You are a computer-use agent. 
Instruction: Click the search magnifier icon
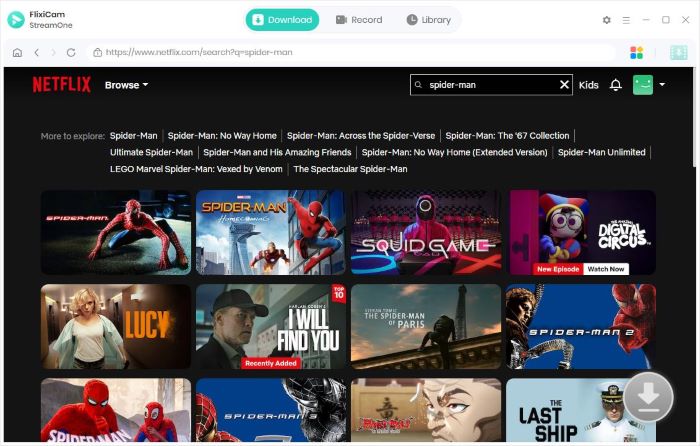418,84
